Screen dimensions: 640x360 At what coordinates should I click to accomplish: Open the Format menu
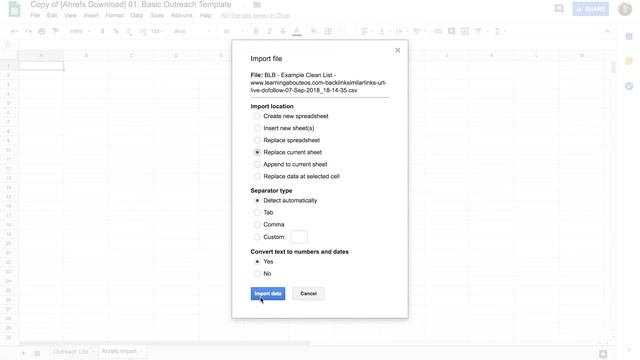(114, 16)
